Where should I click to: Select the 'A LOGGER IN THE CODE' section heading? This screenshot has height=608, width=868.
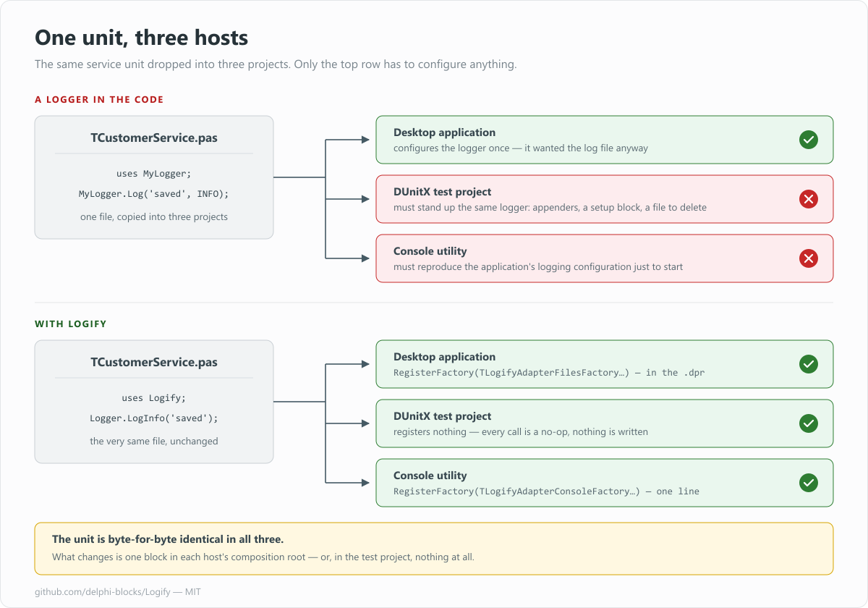pos(99,99)
